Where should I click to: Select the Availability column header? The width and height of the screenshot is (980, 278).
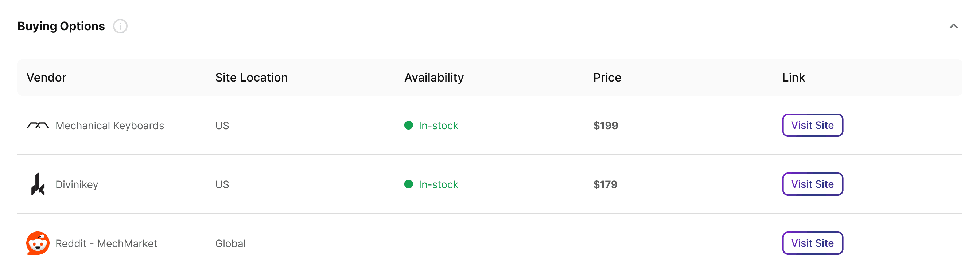434,78
